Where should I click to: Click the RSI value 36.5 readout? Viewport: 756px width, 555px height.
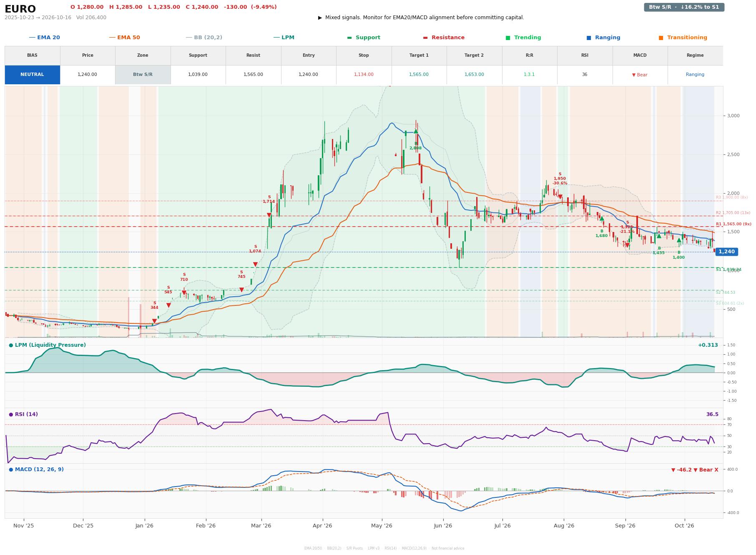click(712, 414)
